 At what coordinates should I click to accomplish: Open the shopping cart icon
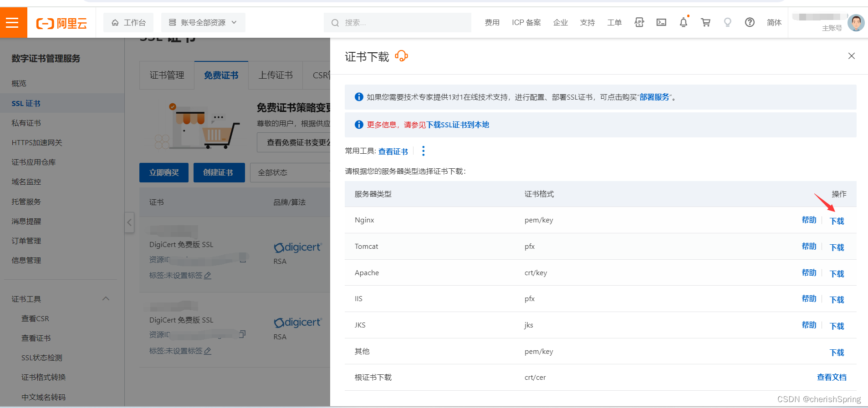click(705, 22)
